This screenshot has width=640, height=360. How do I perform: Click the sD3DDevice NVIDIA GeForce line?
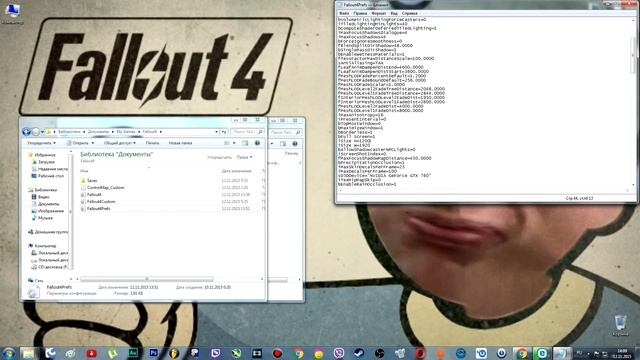[384, 176]
